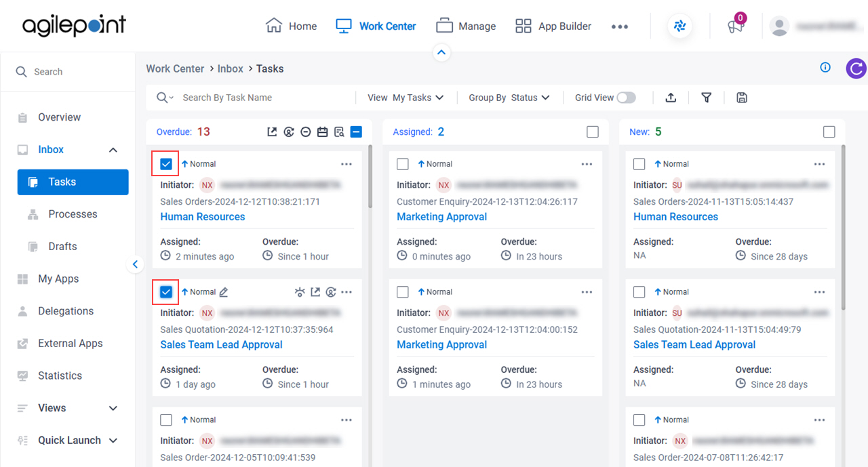Open Human Resources task in New column
868x467 pixels.
pos(675,217)
